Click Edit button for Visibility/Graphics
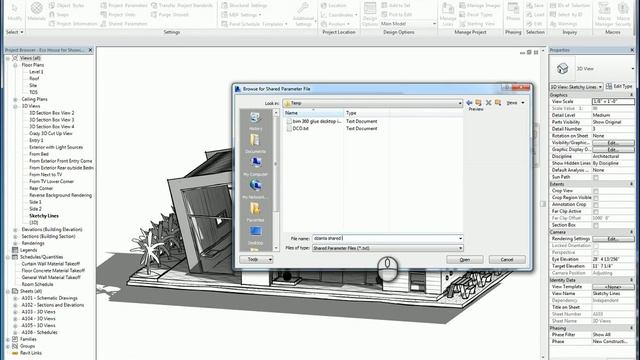The height and width of the screenshot is (360, 640). [x=613, y=143]
